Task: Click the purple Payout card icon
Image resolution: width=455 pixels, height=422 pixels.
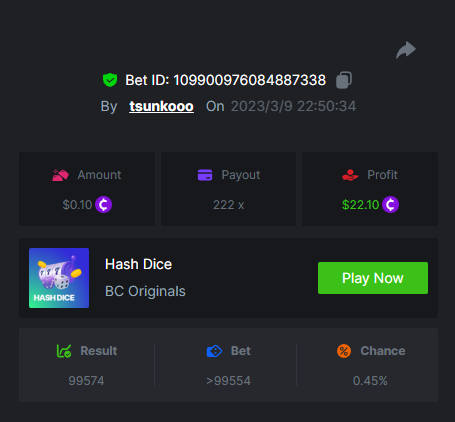Action: point(205,175)
